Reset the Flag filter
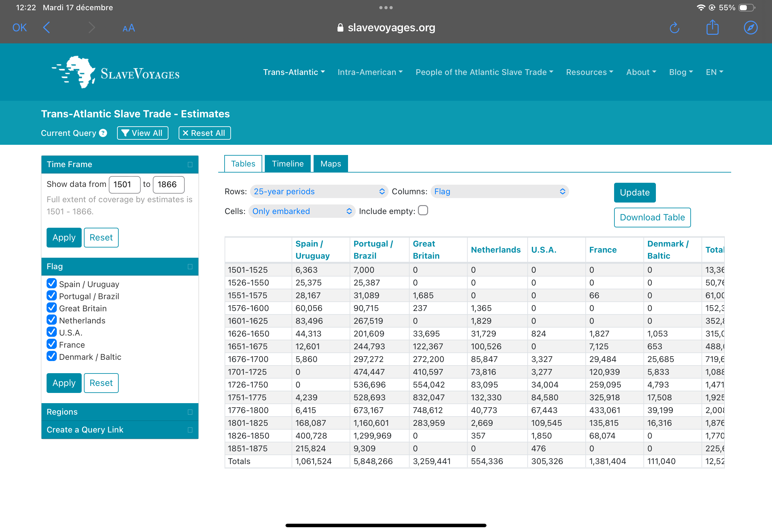 point(101,383)
